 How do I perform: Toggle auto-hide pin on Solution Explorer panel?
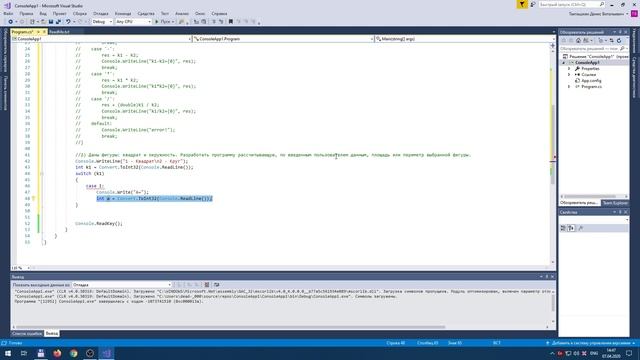(x=620, y=32)
